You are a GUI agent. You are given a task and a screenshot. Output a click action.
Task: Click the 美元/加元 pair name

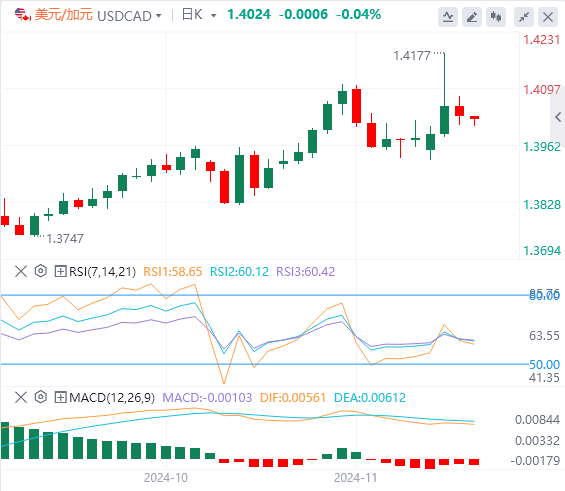[64, 15]
